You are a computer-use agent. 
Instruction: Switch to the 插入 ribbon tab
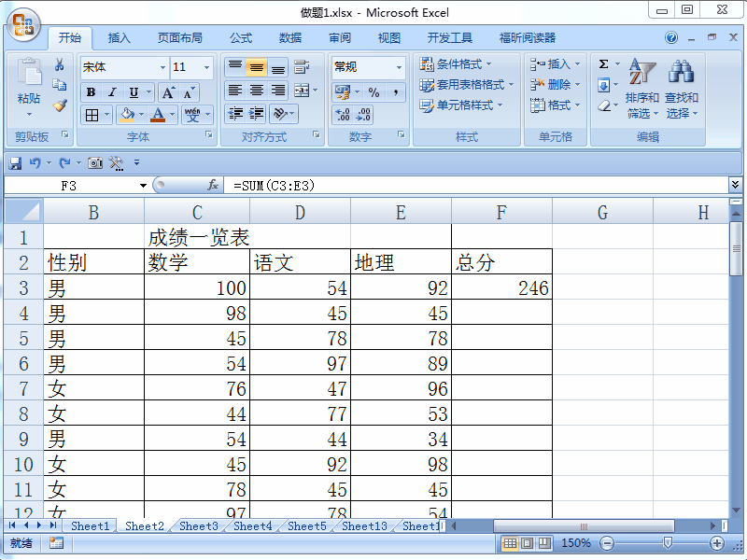[118, 37]
